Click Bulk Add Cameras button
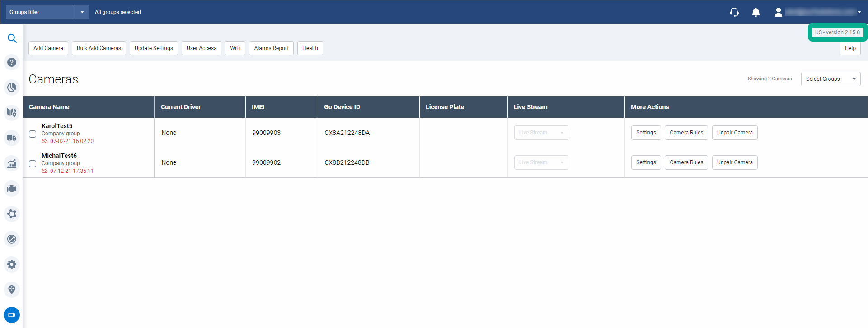868x328 pixels. [99, 48]
